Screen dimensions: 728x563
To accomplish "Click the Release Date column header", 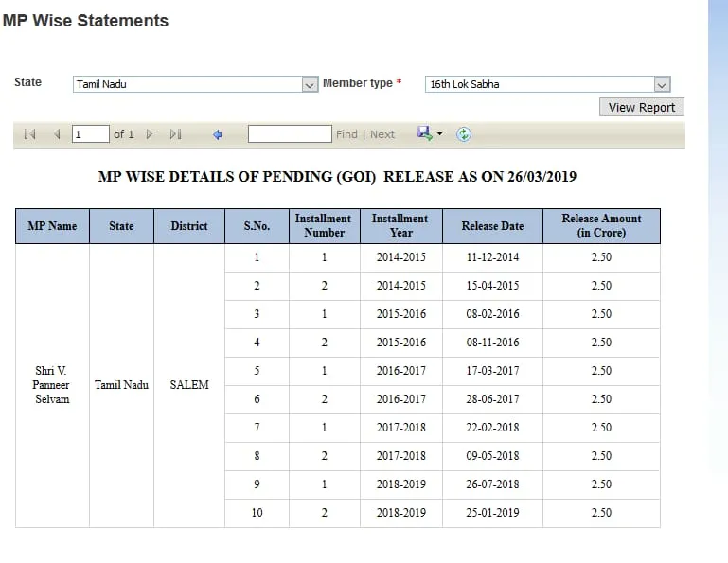I will pos(492,226).
